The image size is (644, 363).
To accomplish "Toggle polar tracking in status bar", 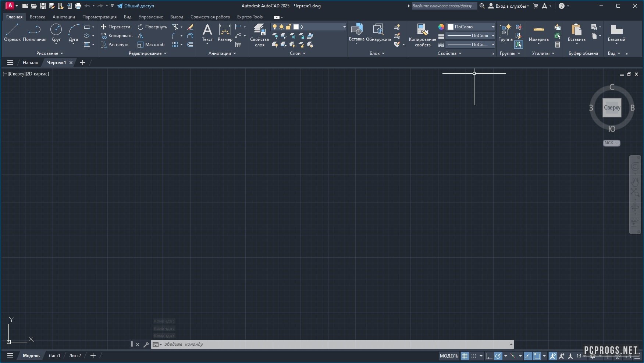I will [498, 356].
